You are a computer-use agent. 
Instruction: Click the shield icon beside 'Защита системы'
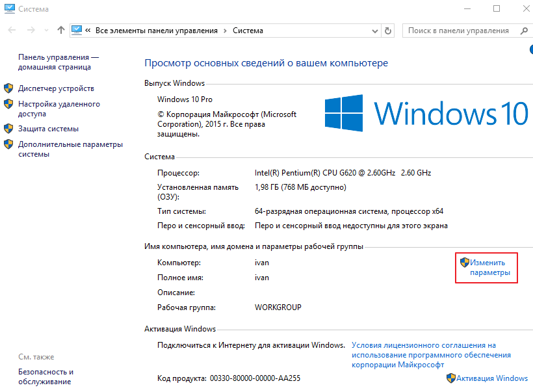coord(8,129)
